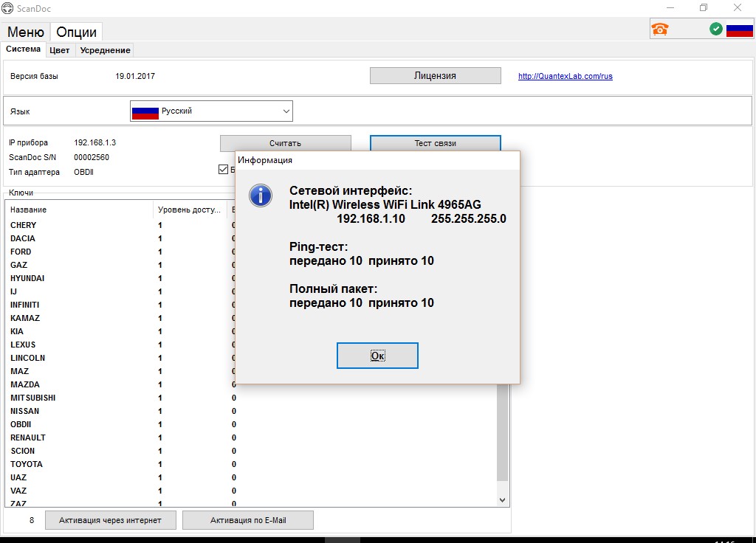Image resolution: width=756 pixels, height=543 pixels.
Task: Click the Russian flag icon in top bar
Action: pyautogui.click(x=740, y=30)
